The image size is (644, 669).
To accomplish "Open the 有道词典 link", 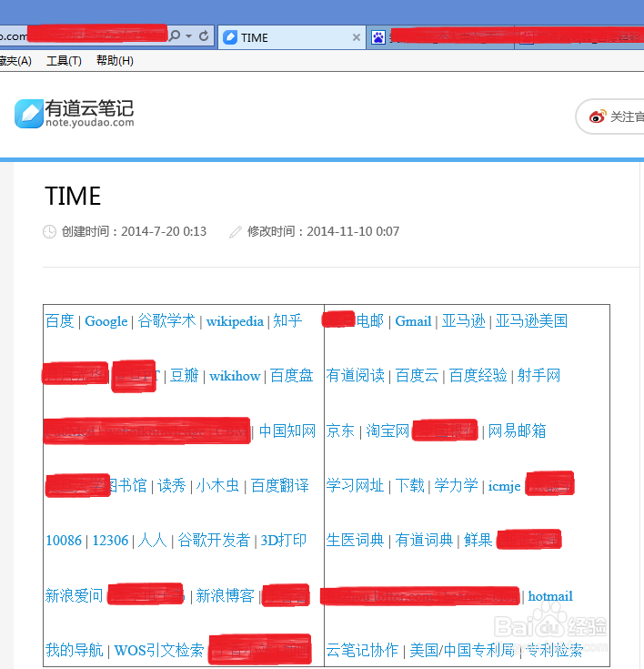I will click(x=424, y=540).
